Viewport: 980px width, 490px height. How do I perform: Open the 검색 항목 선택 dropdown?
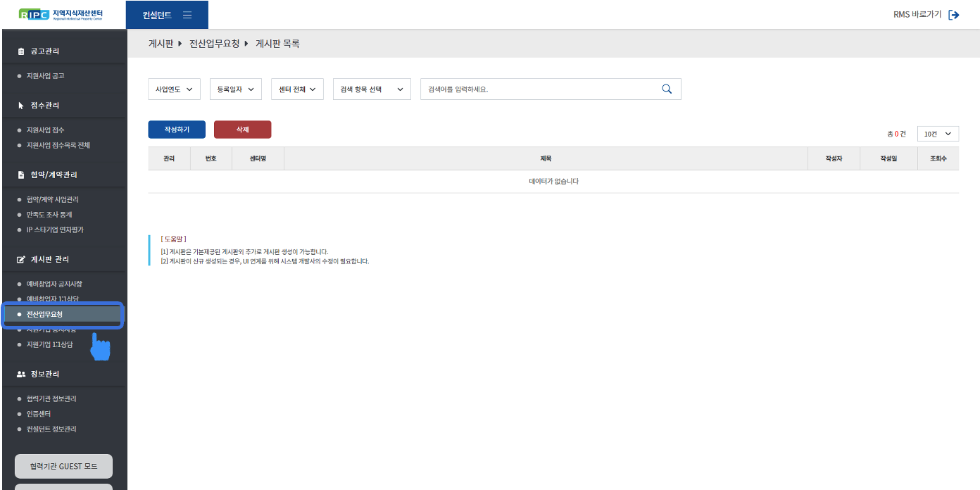(371, 89)
